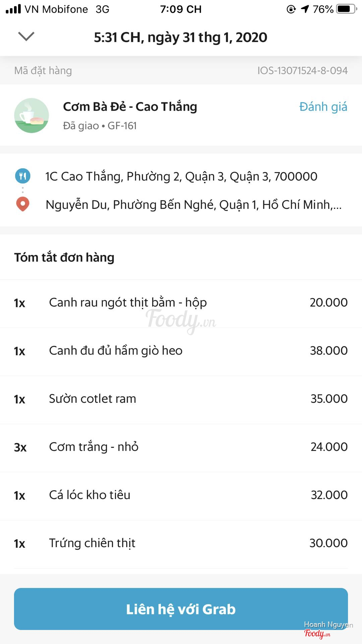362x644 pixels.
Task: Tap the battery icon in status bar
Action: 346,9
